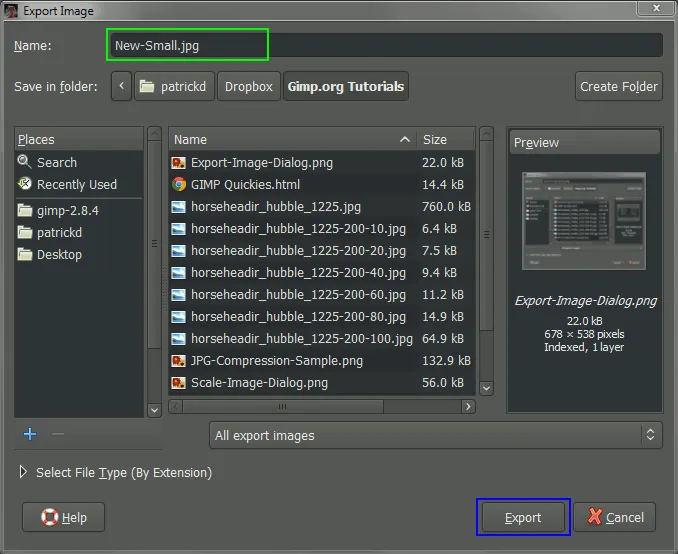
Task: Click the horizontal scrollbar handle under files
Action: coord(283,407)
